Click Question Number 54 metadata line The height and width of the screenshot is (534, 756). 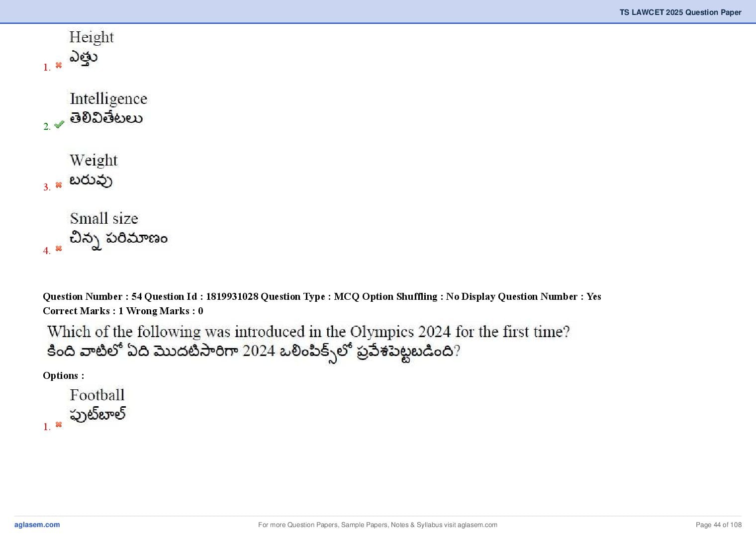tap(322, 296)
